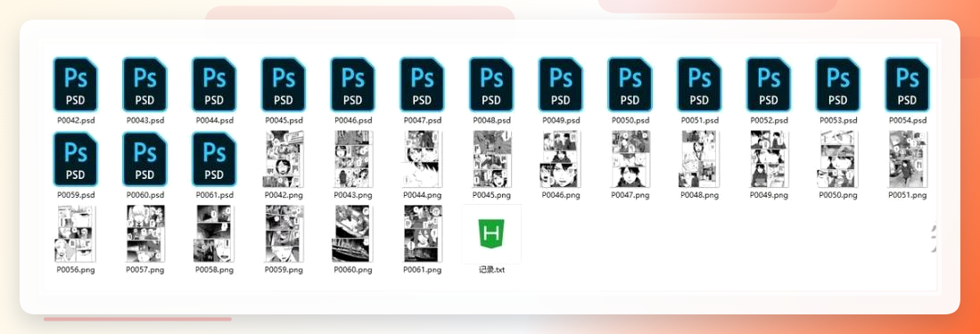This screenshot has width=980, height=334.
Task: Click the P0054.psd file icon
Action: (908, 85)
